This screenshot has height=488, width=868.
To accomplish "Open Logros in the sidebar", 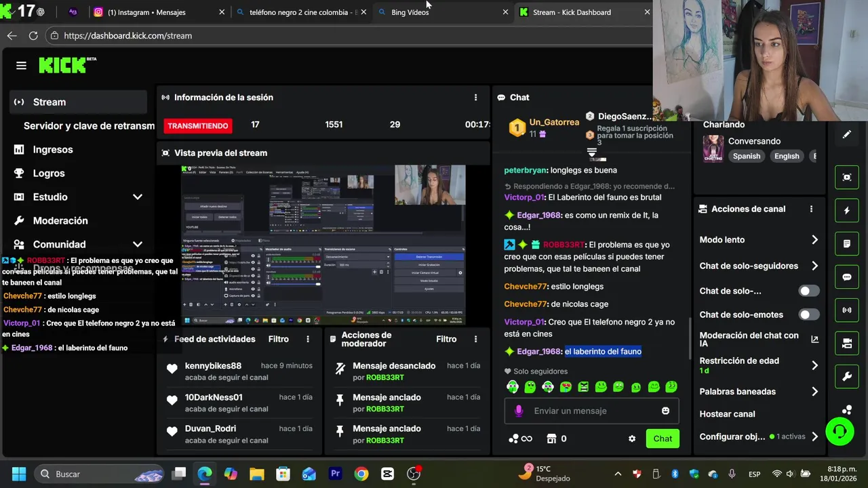I will [49, 174].
